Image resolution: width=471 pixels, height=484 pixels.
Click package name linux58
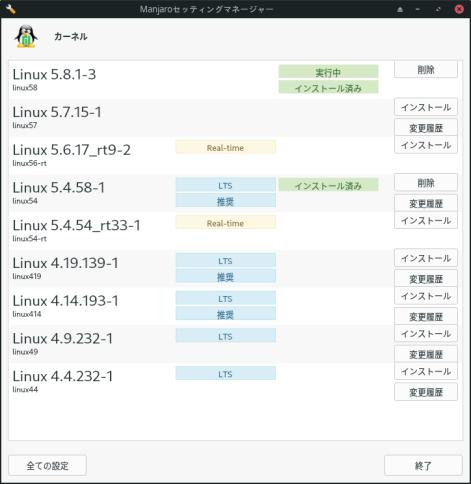click(x=25, y=88)
